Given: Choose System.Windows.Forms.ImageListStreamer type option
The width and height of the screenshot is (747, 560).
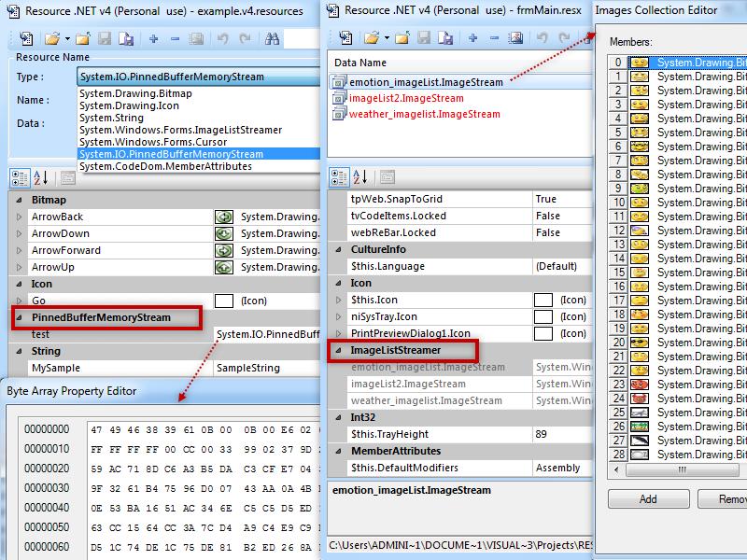Looking at the screenshot, I should click(180, 130).
